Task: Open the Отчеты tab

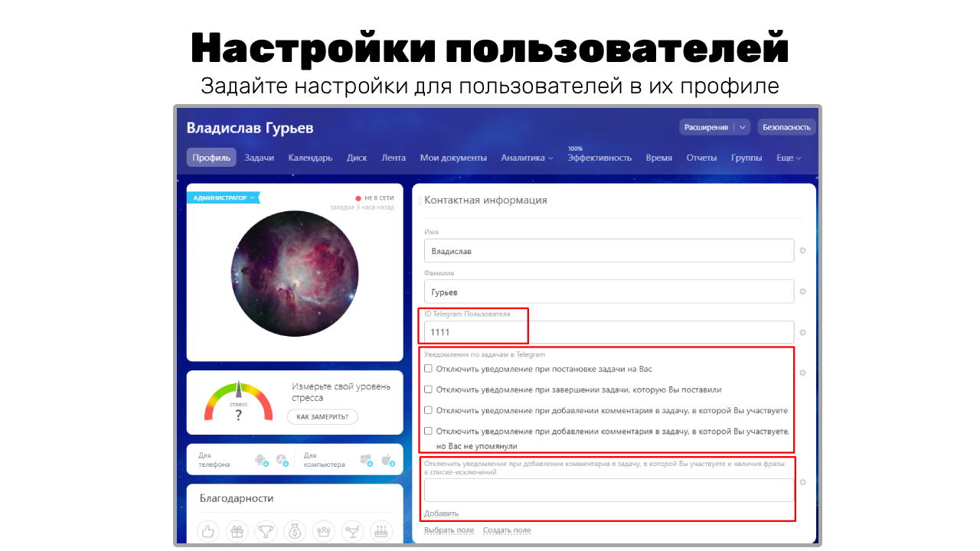Action: pos(701,158)
